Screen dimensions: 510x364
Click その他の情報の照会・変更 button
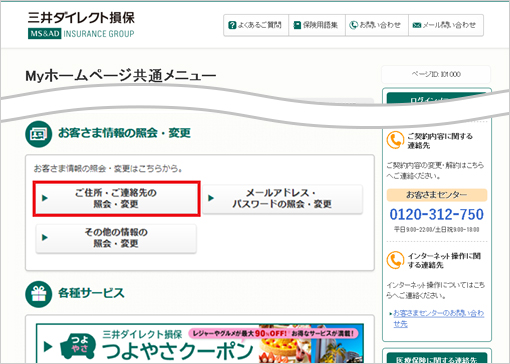[116, 238]
